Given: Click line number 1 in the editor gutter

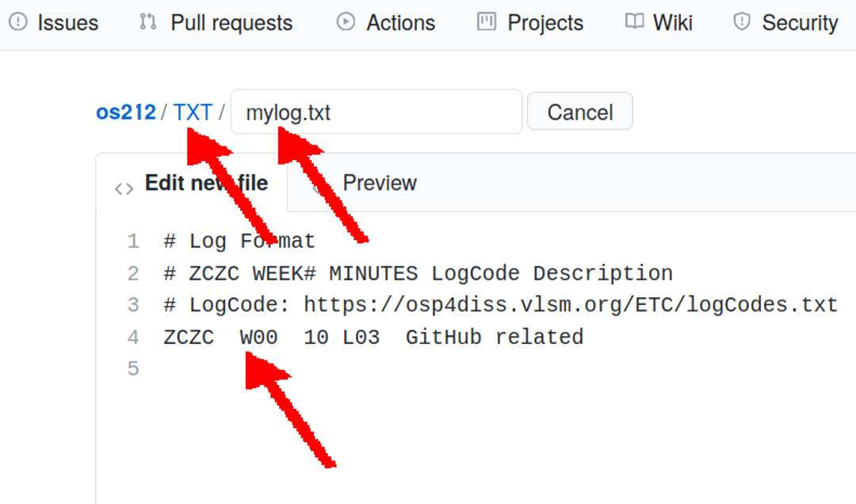Looking at the screenshot, I should pyautogui.click(x=132, y=240).
